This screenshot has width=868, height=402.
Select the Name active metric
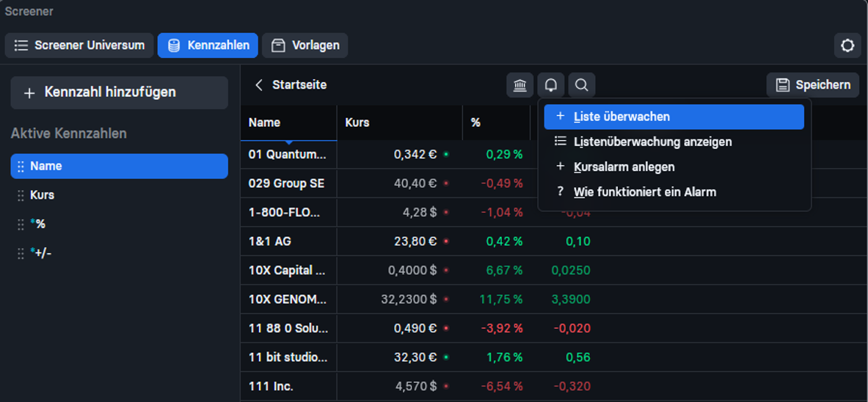point(119,166)
